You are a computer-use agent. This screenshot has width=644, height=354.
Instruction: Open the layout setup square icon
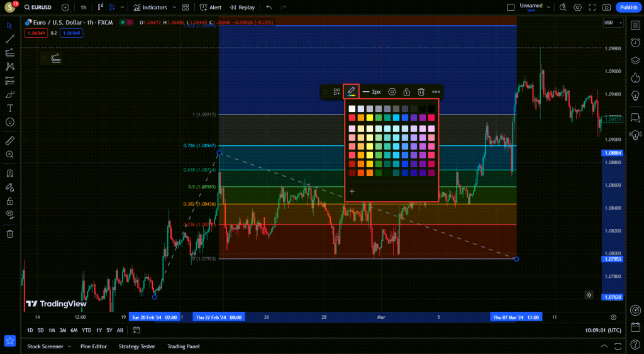point(511,8)
